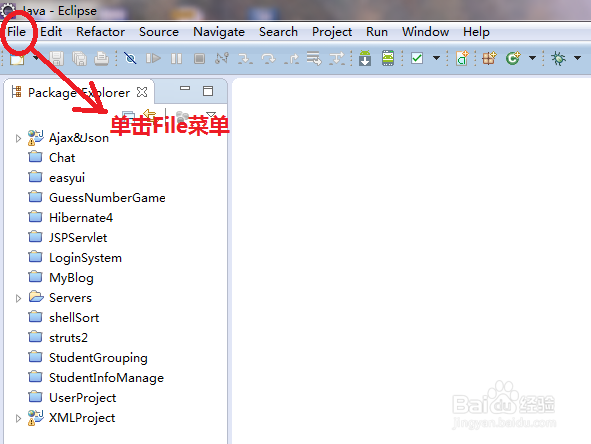
Task: Click the Step Return icon
Action: (x=291, y=58)
